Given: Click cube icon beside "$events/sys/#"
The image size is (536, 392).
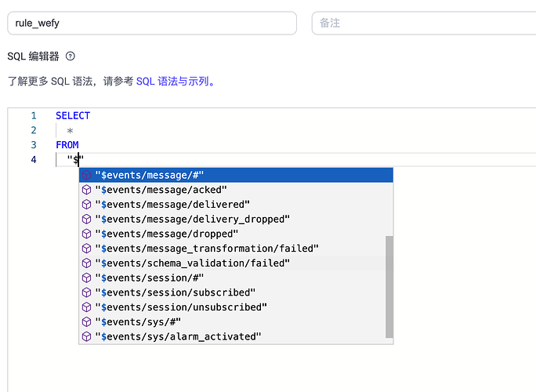Looking at the screenshot, I should (86, 321).
